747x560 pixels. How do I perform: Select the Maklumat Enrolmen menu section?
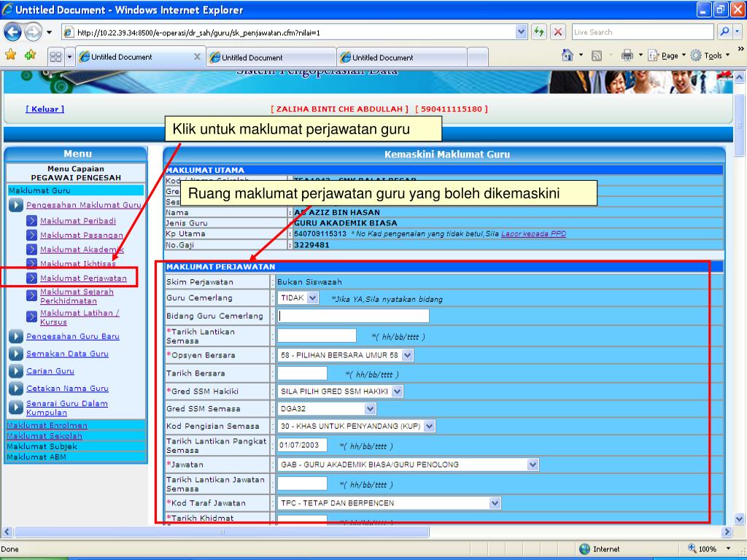tap(47, 425)
